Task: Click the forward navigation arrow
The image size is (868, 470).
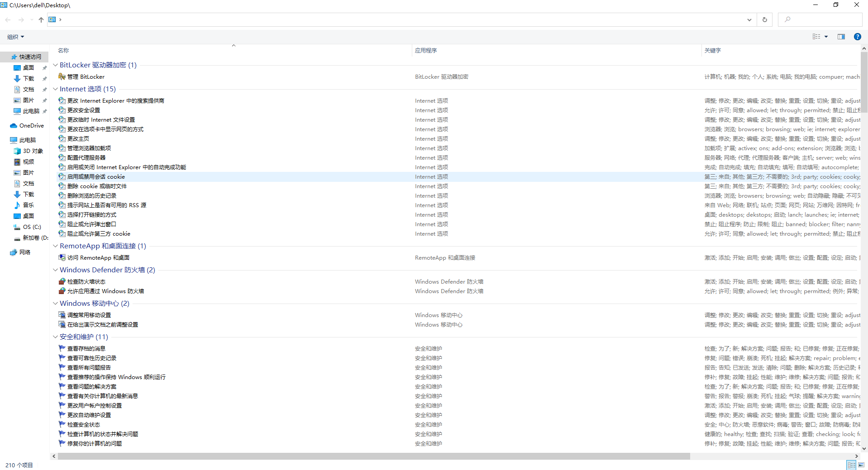Action: 21,19
